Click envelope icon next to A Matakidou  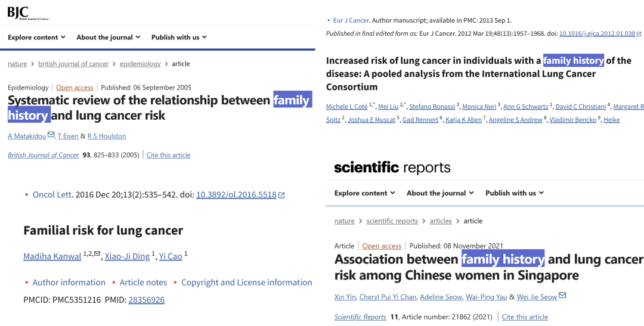[51, 135]
